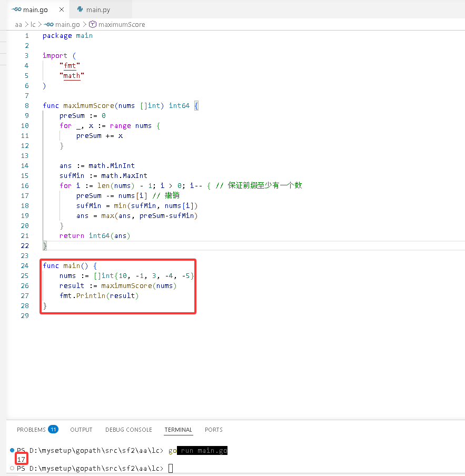The height and width of the screenshot is (476, 465).
Task: Click 'return int64(ans)' statement
Action: coord(95,236)
